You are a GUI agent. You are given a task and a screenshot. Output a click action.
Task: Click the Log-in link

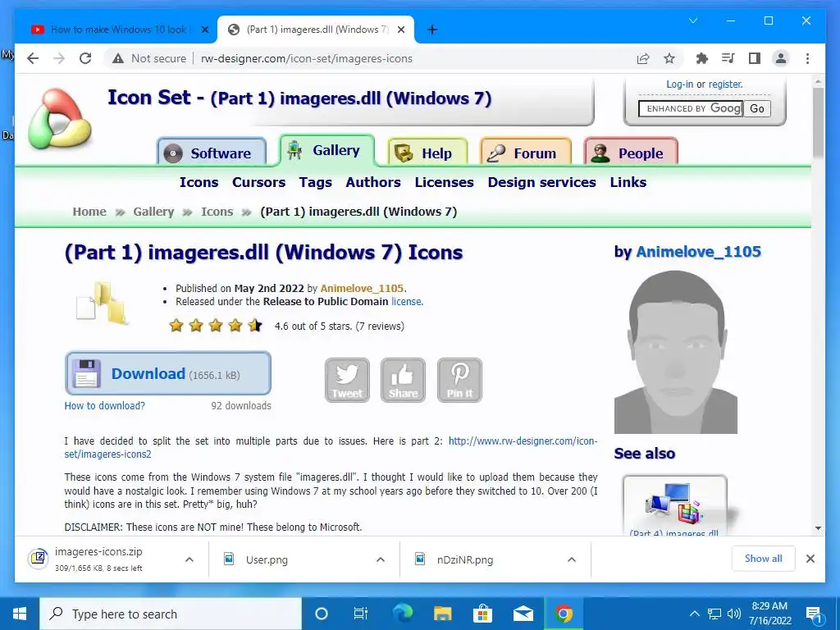pos(679,84)
